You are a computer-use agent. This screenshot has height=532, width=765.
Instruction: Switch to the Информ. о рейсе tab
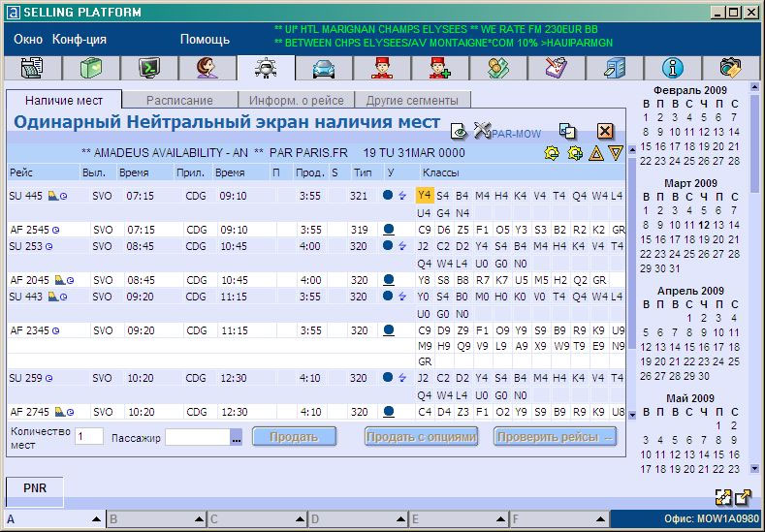[296, 101]
